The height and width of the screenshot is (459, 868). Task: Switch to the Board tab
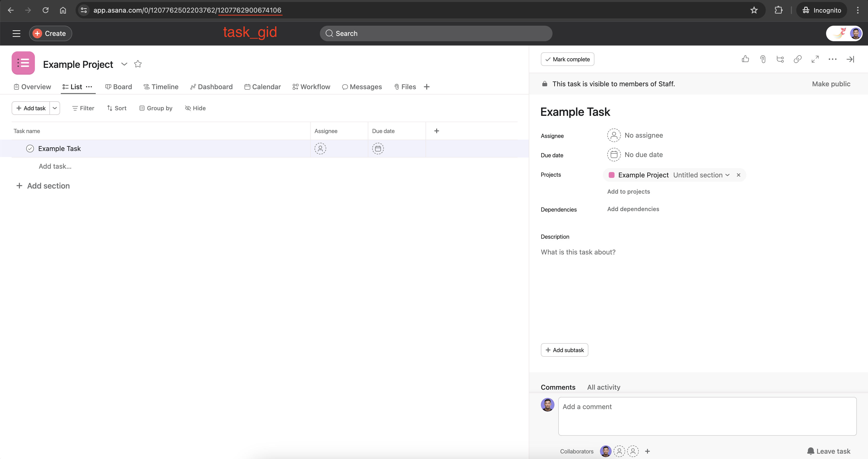pyautogui.click(x=118, y=87)
